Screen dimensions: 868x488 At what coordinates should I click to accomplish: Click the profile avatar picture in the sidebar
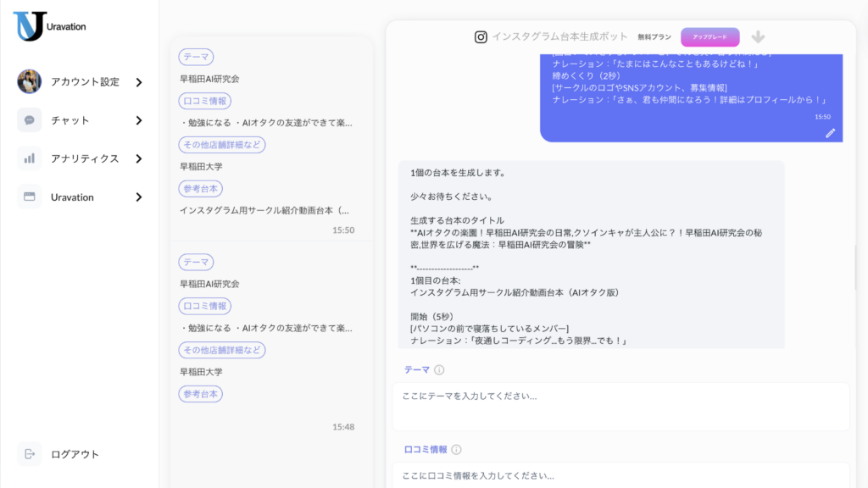point(30,81)
